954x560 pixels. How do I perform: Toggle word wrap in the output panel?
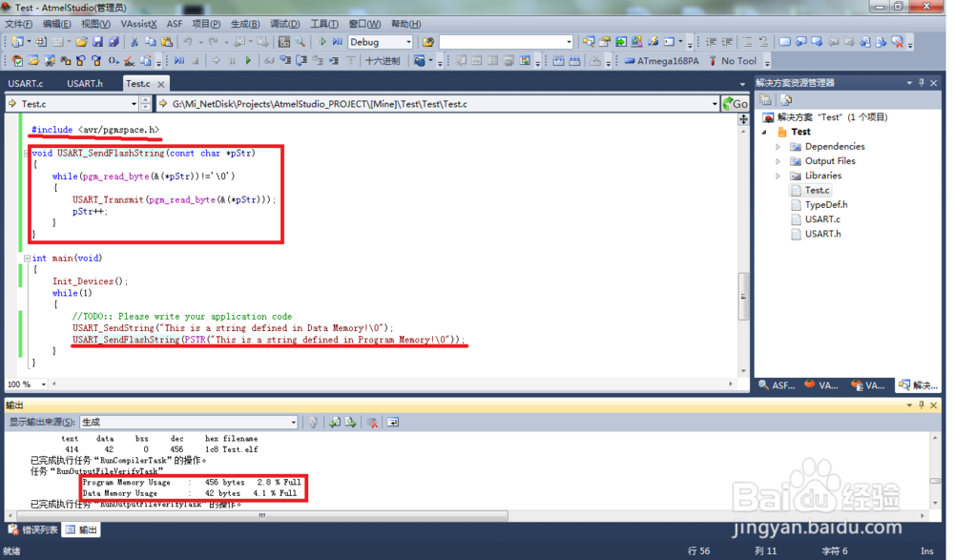(393, 423)
